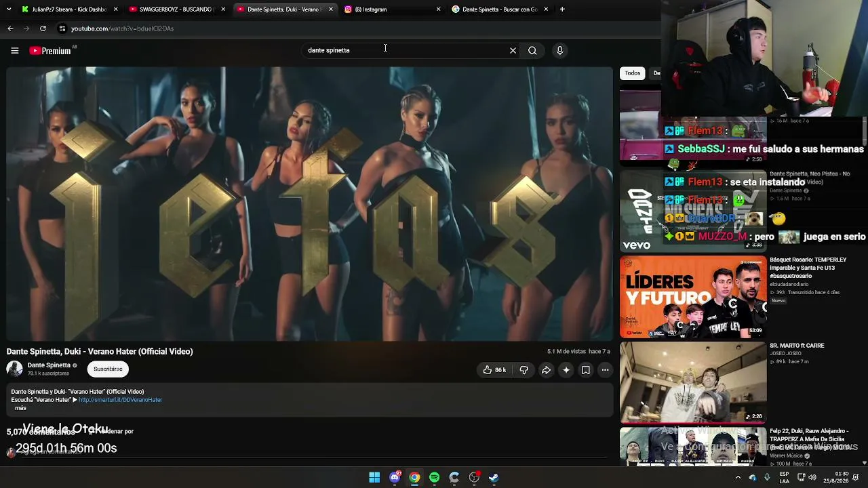
Task: Open the ESP LAA language switcher
Action: [x=784, y=477]
